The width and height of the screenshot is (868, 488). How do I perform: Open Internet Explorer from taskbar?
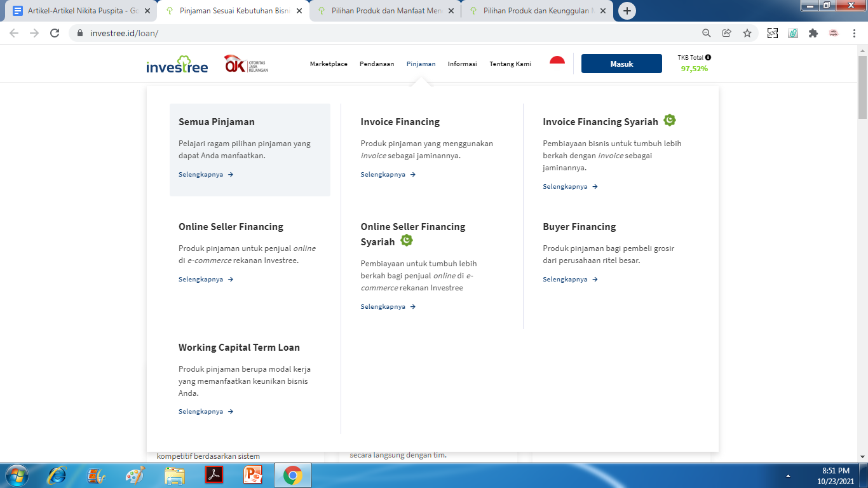[x=57, y=475]
